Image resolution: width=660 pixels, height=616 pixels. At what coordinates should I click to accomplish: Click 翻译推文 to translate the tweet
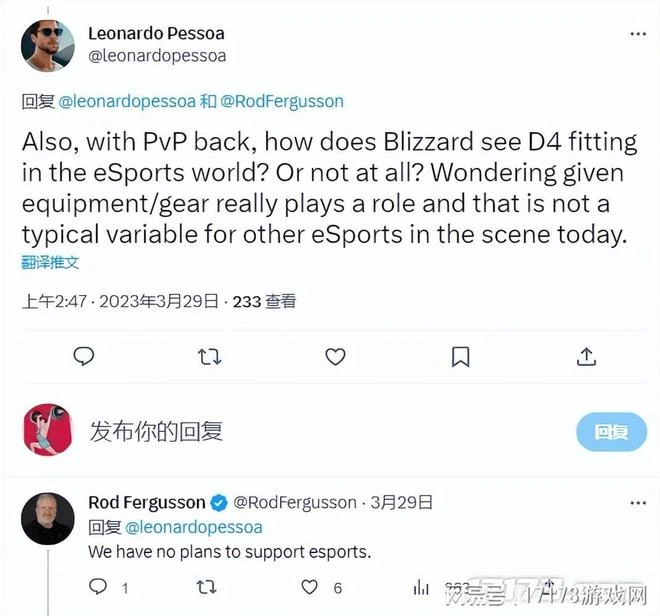[50, 262]
